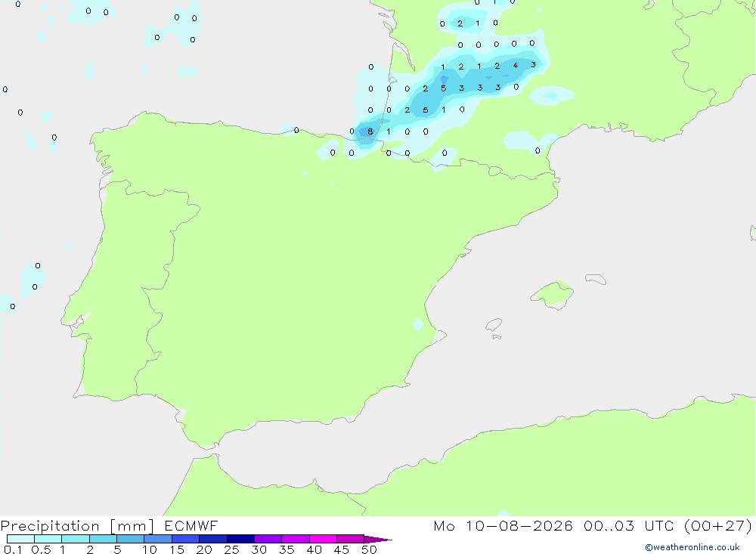The height and width of the screenshot is (554, 756).
Task: Click the '00..03 UTC' time range text
Action: [x=628, y=525]
